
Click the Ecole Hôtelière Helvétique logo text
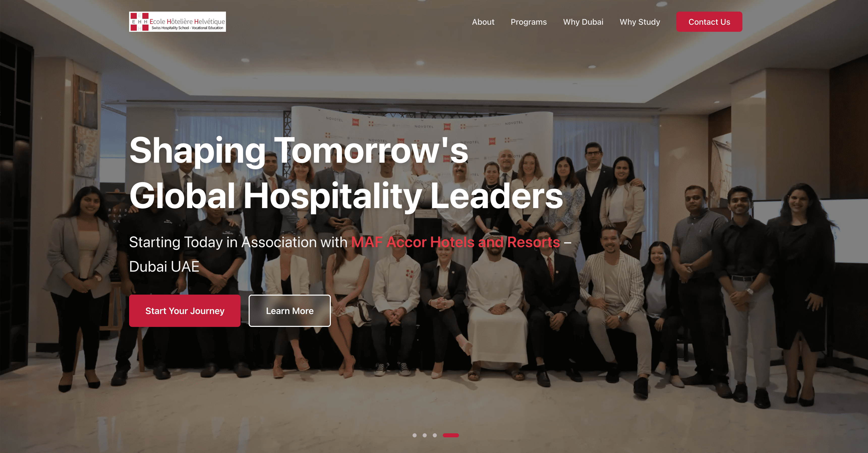(x=187, y=21)
